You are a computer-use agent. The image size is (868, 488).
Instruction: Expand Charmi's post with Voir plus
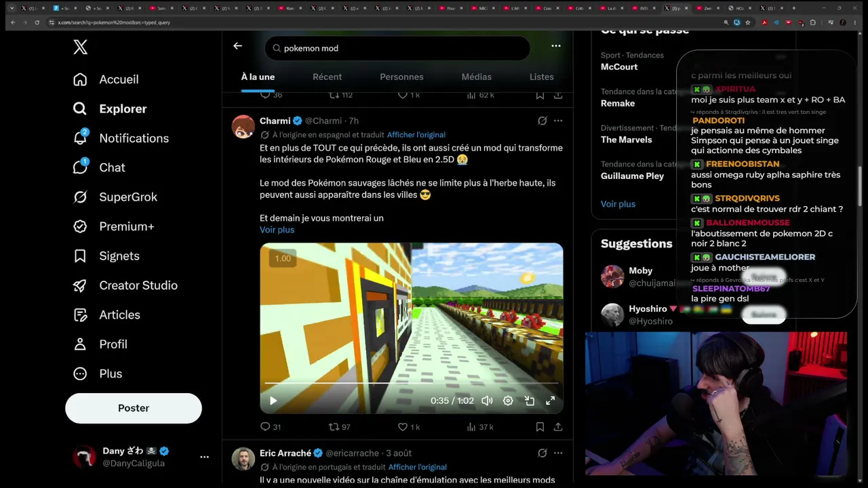(277, 230)
